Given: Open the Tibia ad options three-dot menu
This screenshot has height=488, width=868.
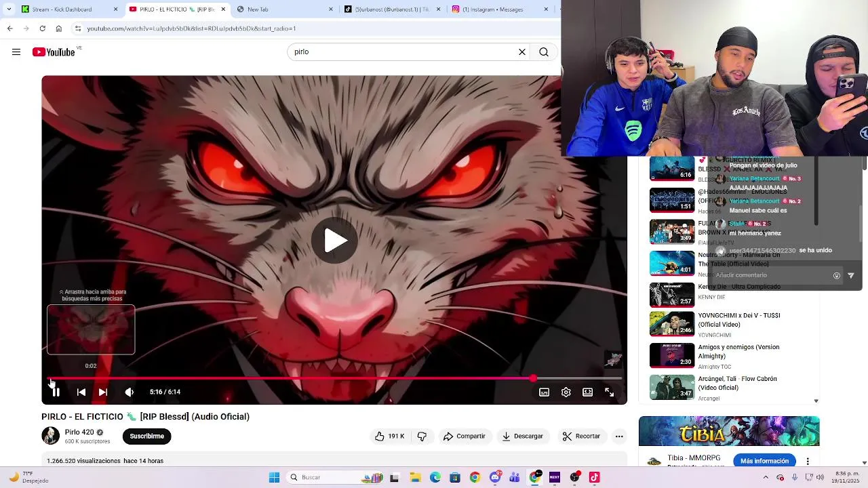Looking at the screenshot, I should coord(808,461).
